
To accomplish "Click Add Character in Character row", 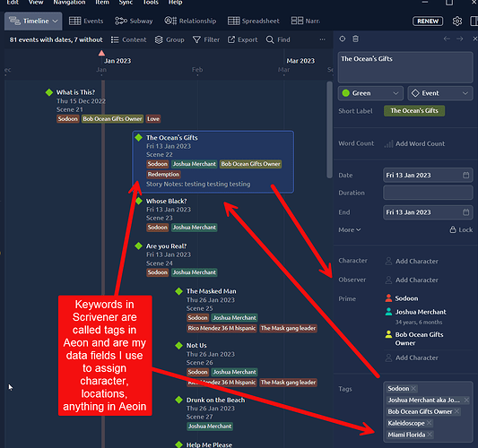I will [x=412, y=262].
